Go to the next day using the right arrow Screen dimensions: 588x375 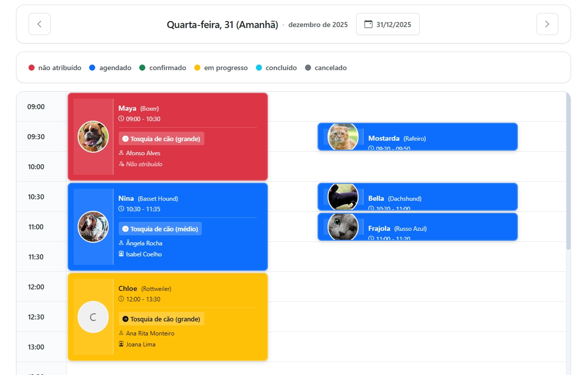click(547, 24)
